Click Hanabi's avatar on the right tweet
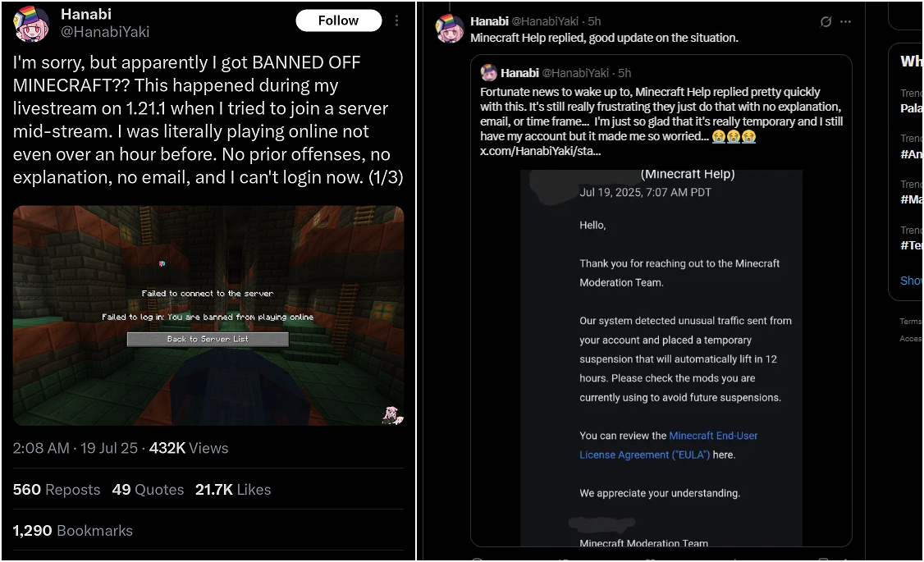924x562 pixels. [x=450, y=28]
